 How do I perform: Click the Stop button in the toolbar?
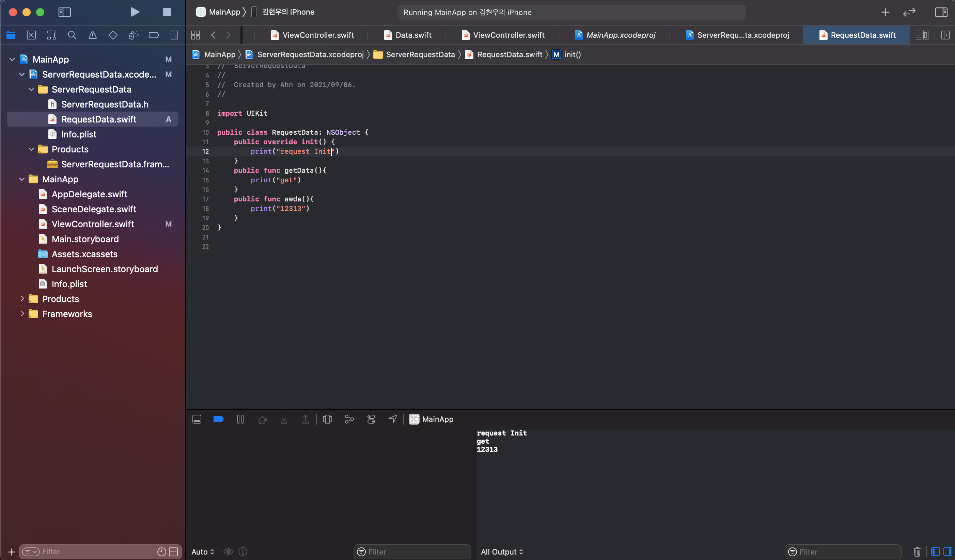[x=167, y=12]
